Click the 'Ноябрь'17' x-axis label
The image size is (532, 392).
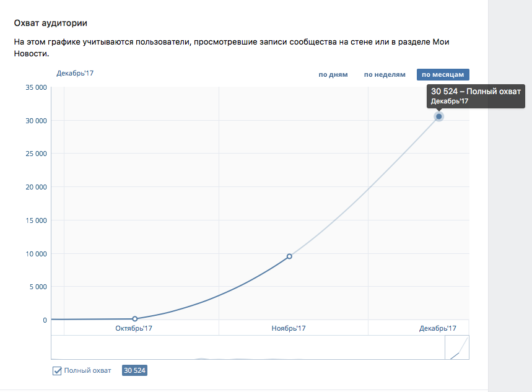[x=288, y=328]
